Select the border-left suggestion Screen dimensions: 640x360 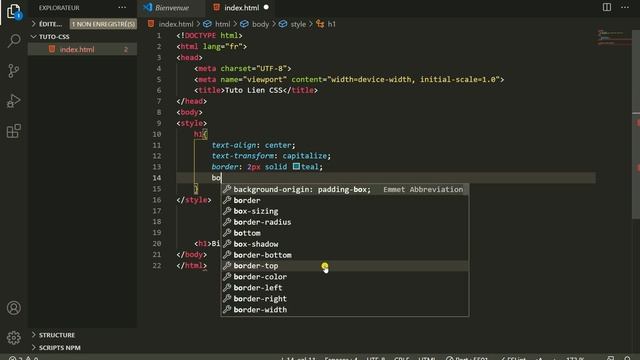[345, 288]
